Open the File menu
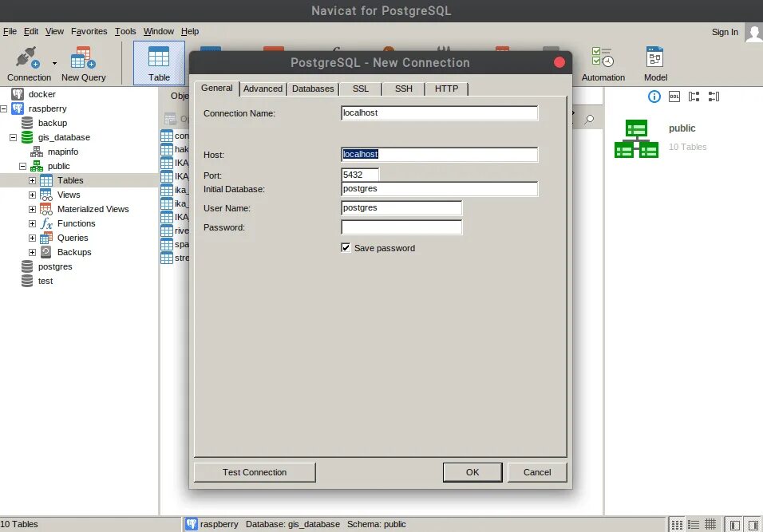This screenshot has width=763, height=532. (x=10, y=31)
